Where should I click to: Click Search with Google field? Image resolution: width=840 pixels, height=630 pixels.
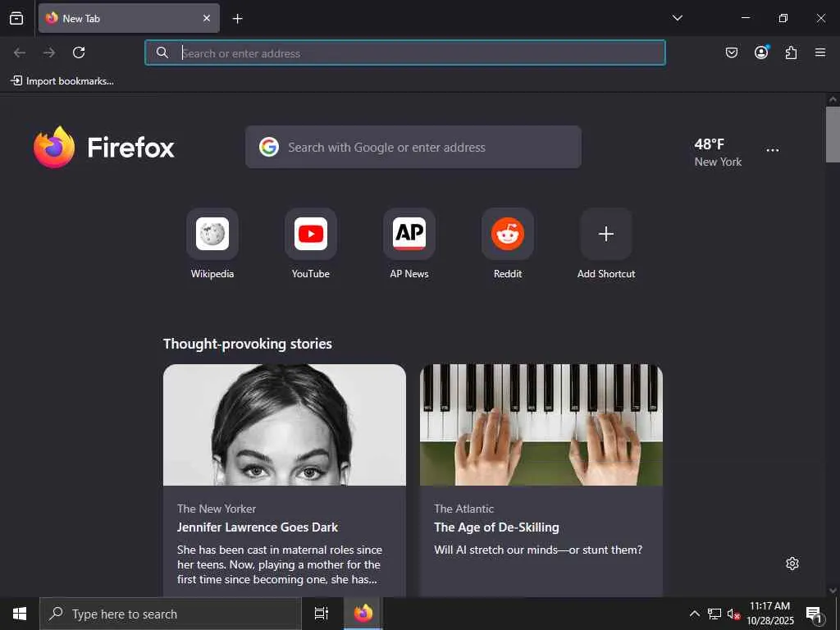413,147
